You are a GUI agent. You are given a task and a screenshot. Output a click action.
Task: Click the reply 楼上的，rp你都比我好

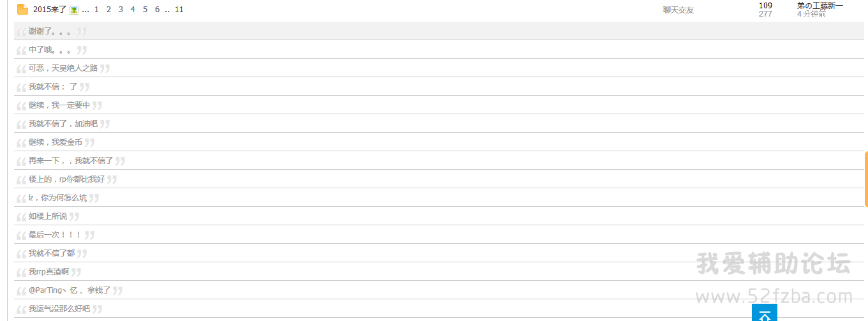coord(66,179)
